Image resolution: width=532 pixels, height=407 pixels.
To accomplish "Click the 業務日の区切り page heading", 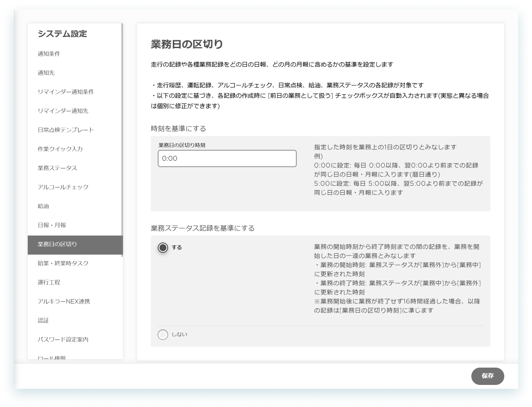I will point(187,44).
